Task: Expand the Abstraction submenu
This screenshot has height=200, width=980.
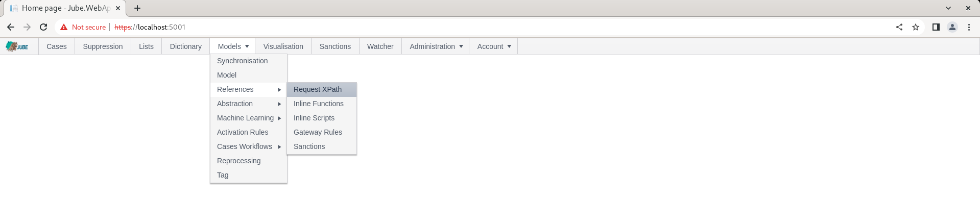Action: [x=249, y=104]
